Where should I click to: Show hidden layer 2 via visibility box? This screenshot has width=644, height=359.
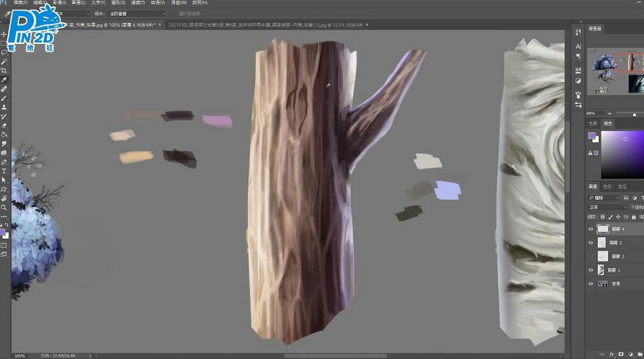click(590, 256)
